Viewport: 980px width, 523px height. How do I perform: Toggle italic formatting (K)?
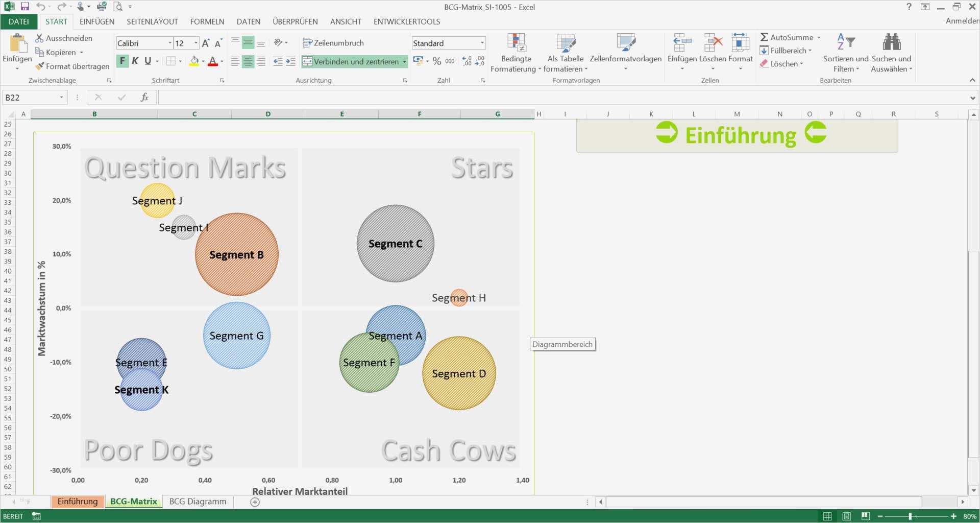(135, 61)
